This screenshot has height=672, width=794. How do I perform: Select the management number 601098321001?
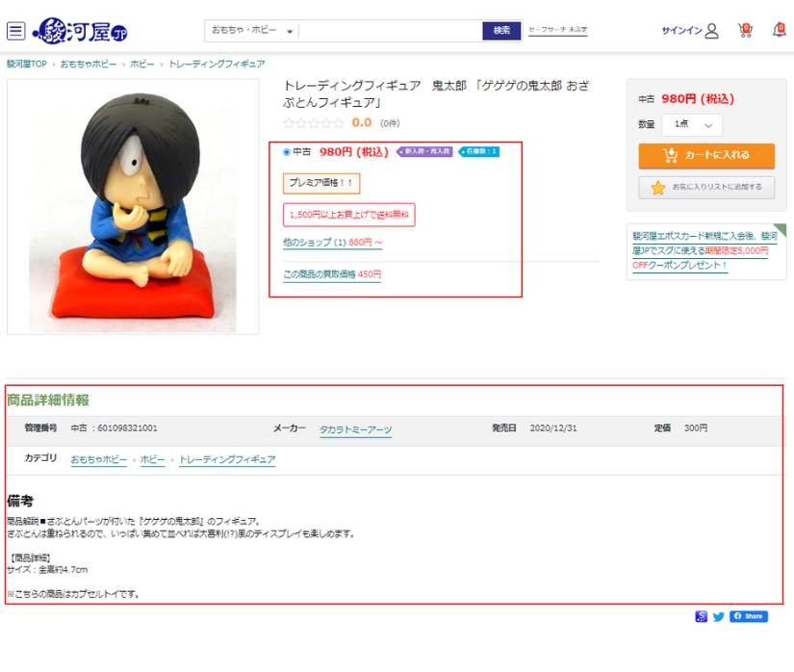[127, 428]
